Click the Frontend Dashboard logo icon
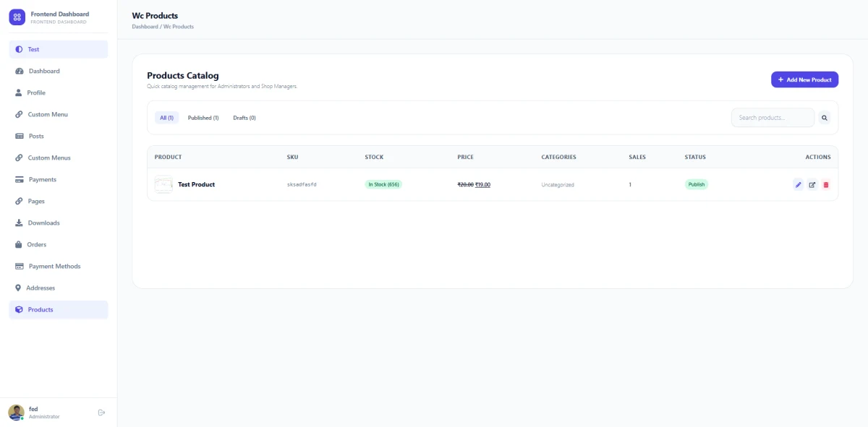This screenshot has width=868, height=427. (17, 17)
